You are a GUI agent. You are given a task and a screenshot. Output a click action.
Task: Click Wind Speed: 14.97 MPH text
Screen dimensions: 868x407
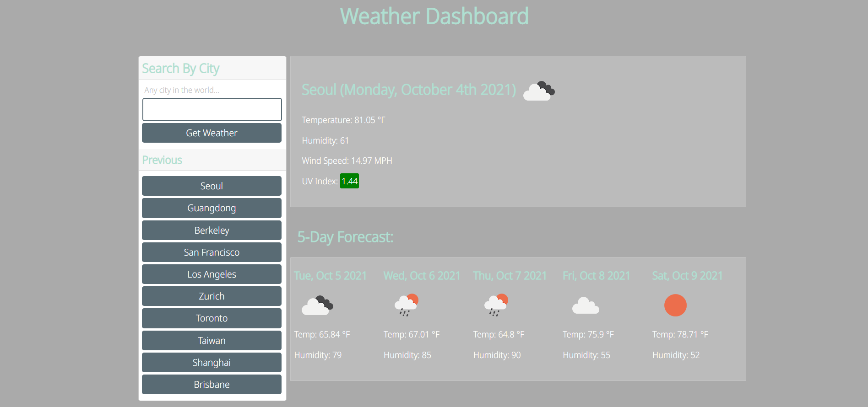pos(347,161)
